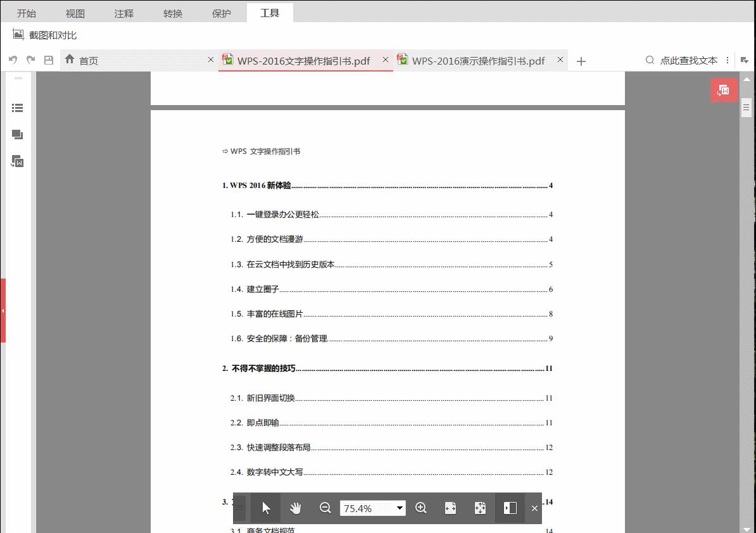Open contents entry 1.3. 在云文档中找到历史版本
This screenshot has width=756, height=533.
(x=391, y=264)
